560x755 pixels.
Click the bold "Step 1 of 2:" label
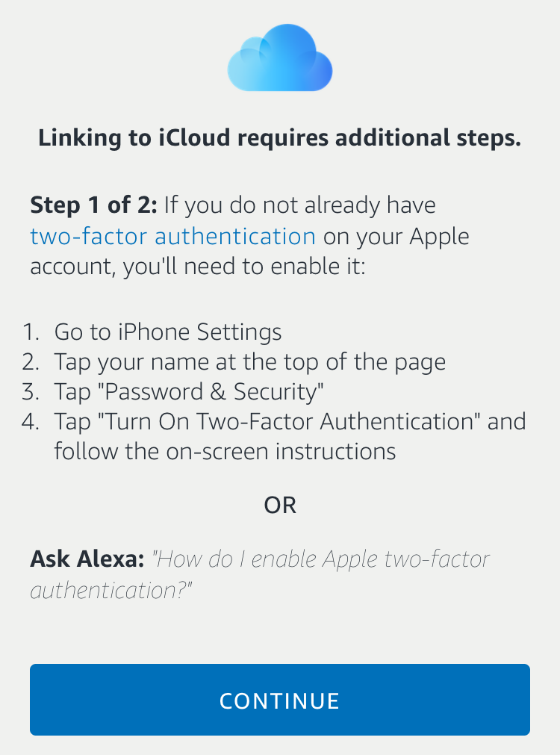93,205
